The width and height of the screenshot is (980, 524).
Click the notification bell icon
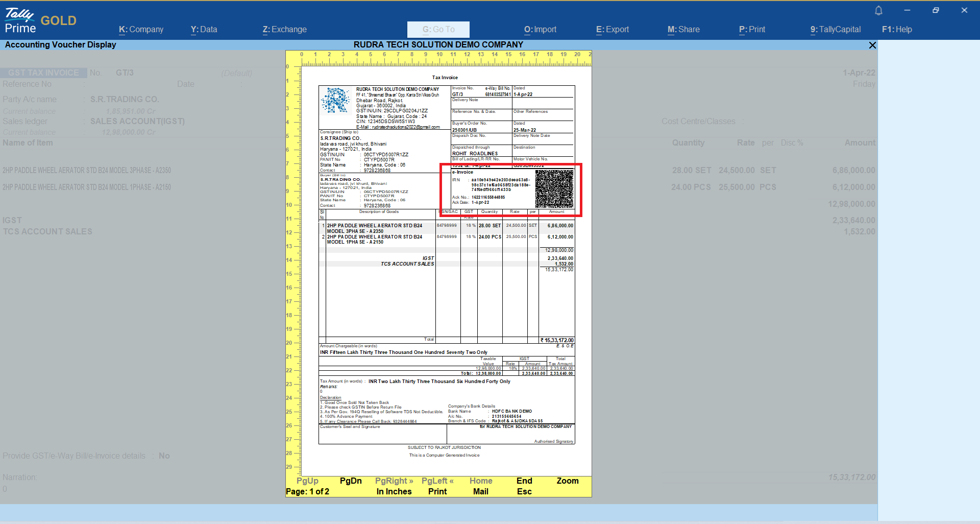(x=878, y=11)
